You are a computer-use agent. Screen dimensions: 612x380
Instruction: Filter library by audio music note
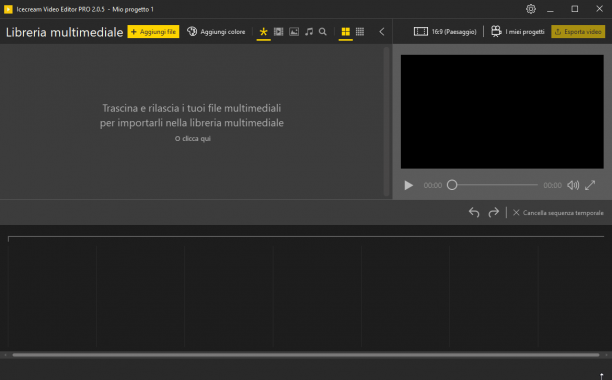point(309,32)
